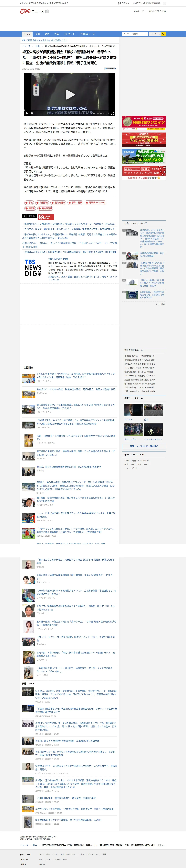Open related link 右腕は切断され、売られた
The image size is (186, 868).
(70, 245)
